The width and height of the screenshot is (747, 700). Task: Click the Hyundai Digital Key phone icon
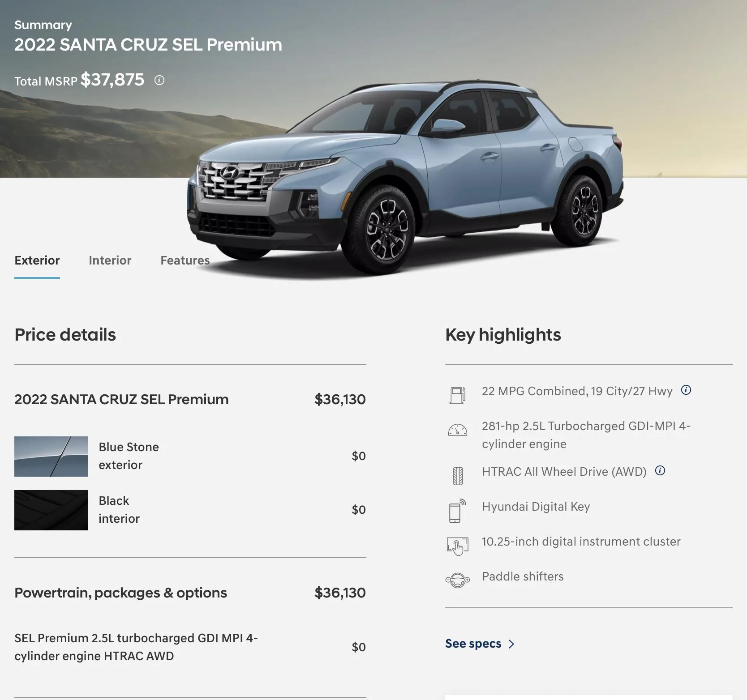click(457, 511)
